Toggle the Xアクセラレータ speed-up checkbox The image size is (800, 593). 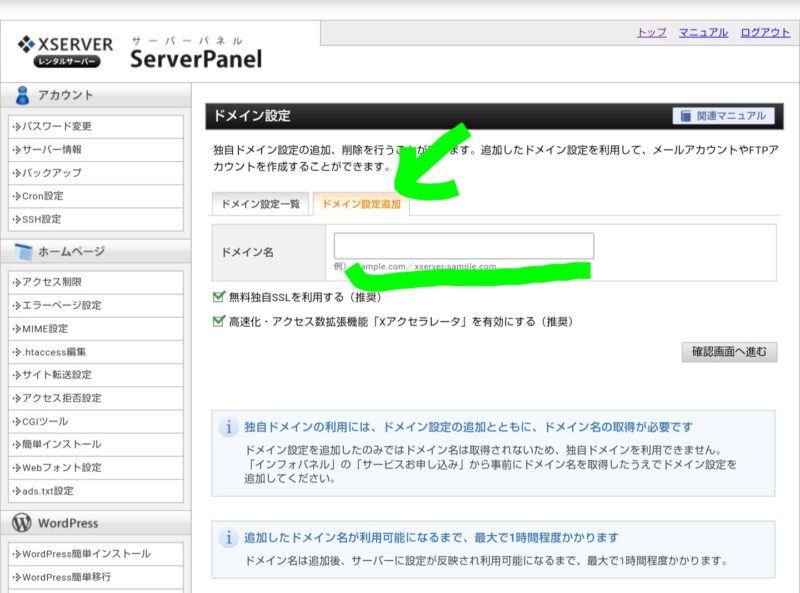218,321
